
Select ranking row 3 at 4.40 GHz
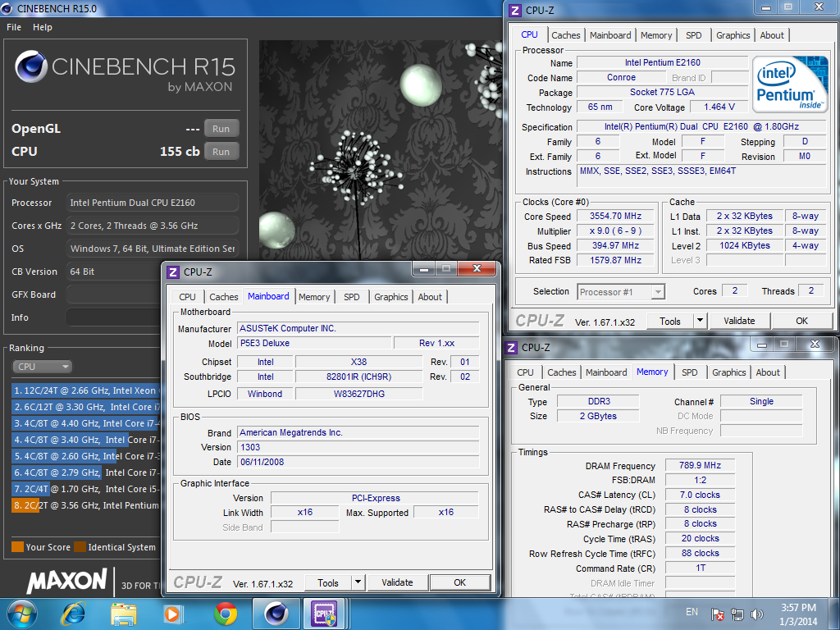pyautogui.click(x=85, y=424)
